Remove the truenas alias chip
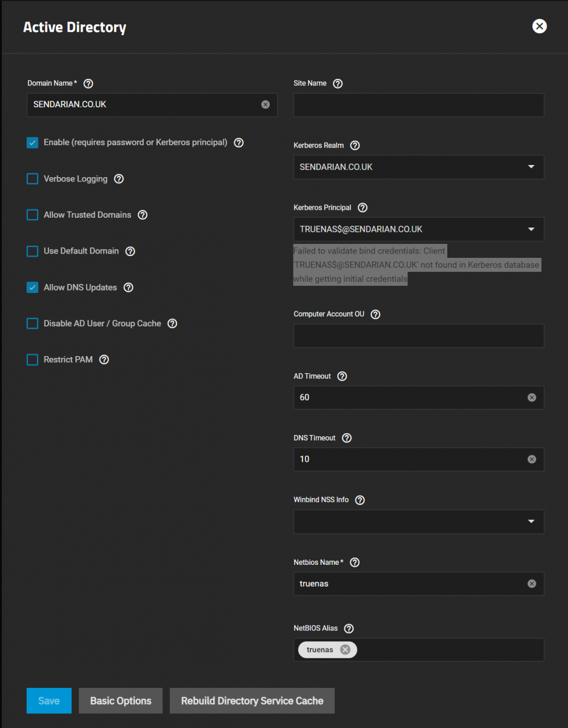Viewport: 568px width, 728px height. click(x=345, y=650)
